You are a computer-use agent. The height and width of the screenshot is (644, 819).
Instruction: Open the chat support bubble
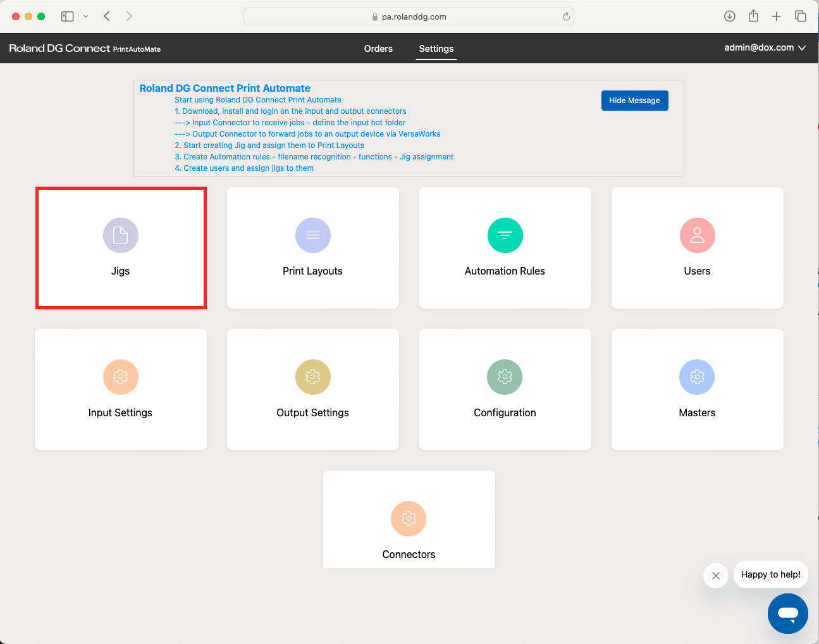(787, 614)
